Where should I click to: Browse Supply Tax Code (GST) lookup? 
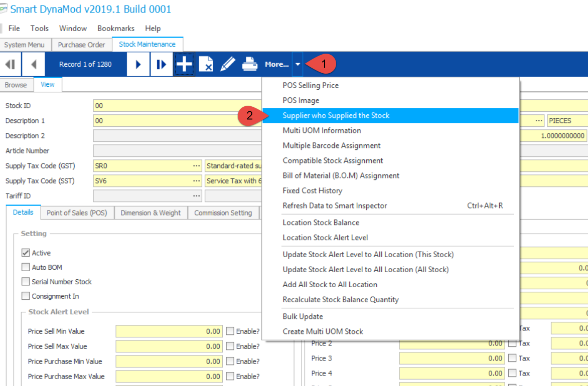197,165
